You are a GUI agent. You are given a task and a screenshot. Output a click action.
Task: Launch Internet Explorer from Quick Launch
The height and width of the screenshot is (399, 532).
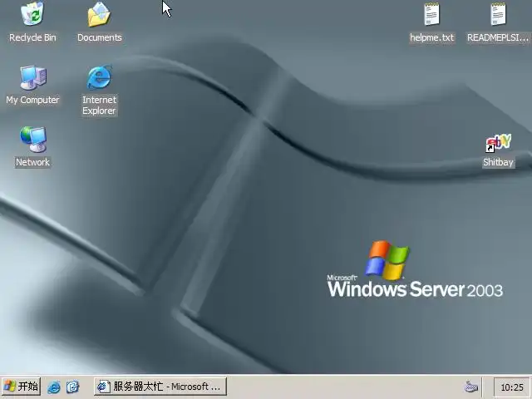[x=53, y=387]
